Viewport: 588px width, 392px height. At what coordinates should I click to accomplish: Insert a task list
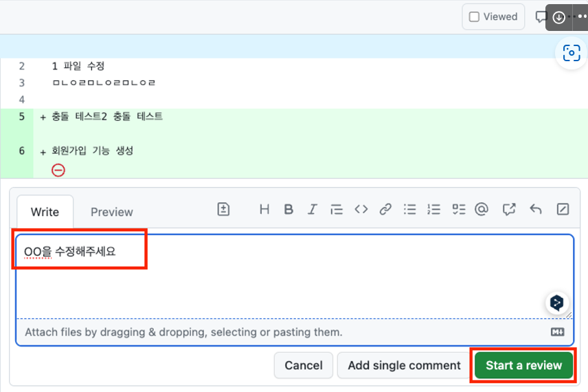tap(459, 209)
